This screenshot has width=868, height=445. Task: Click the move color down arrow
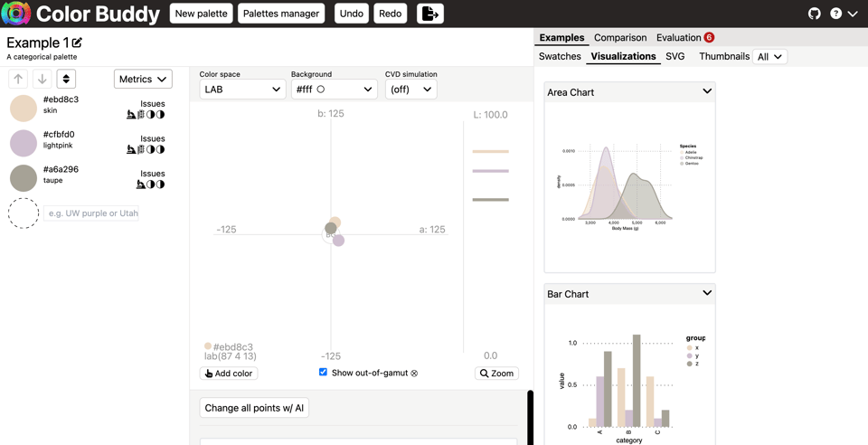click(42, 80)
